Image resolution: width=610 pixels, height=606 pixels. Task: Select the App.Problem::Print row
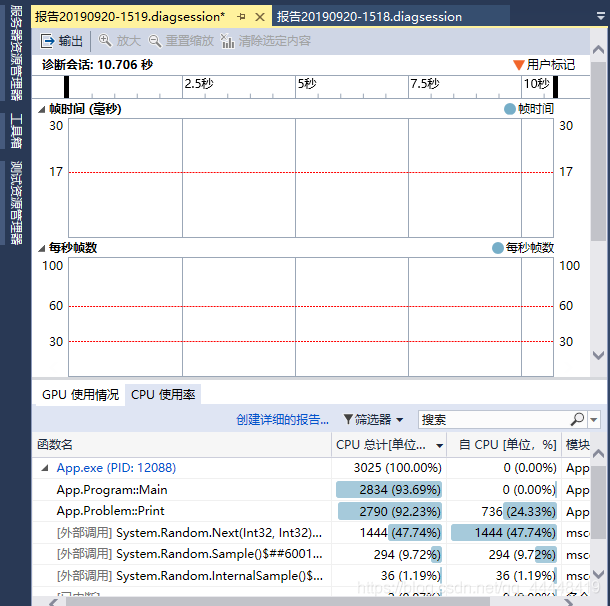[310, 511]
